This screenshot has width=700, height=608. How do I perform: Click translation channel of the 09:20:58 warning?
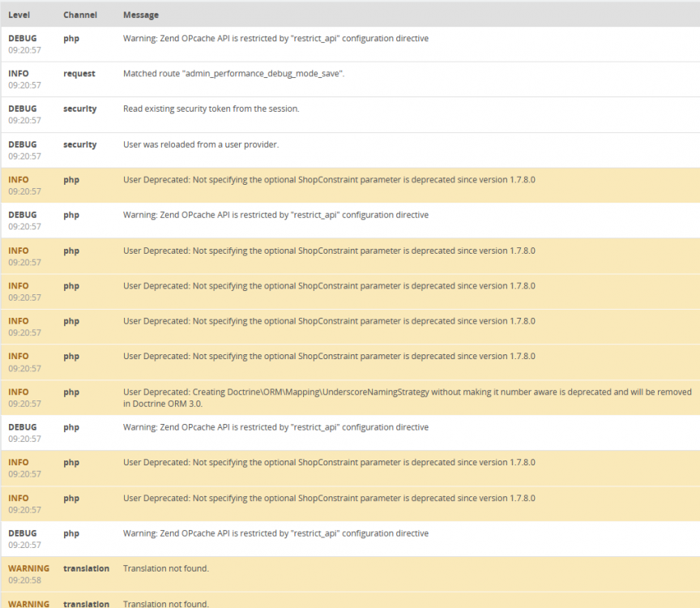click(86, 569)
